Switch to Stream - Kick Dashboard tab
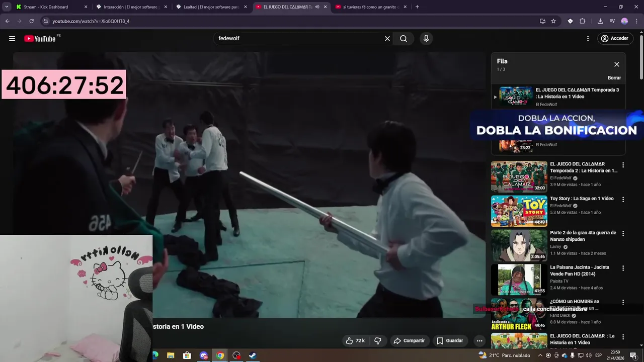The height and width of the screenshot is (362, 644). pos(51,7)
